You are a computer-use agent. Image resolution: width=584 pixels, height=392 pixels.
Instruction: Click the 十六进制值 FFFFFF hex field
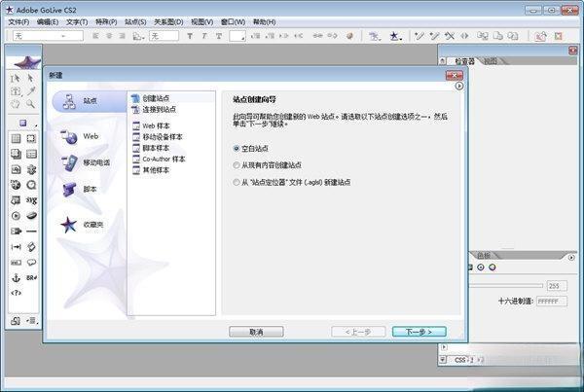point(552,302)
